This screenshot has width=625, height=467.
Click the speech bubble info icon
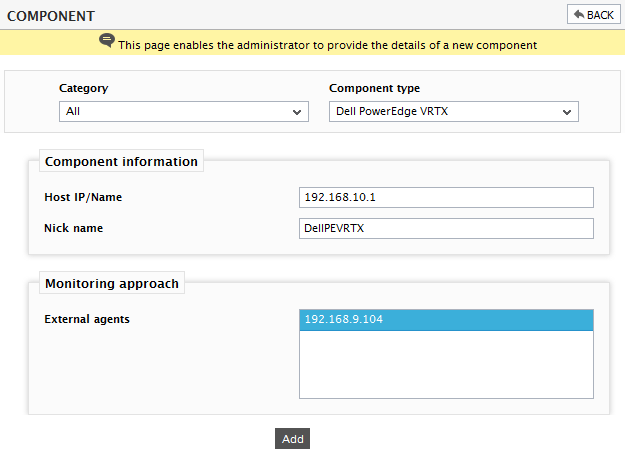click(107, 40)
